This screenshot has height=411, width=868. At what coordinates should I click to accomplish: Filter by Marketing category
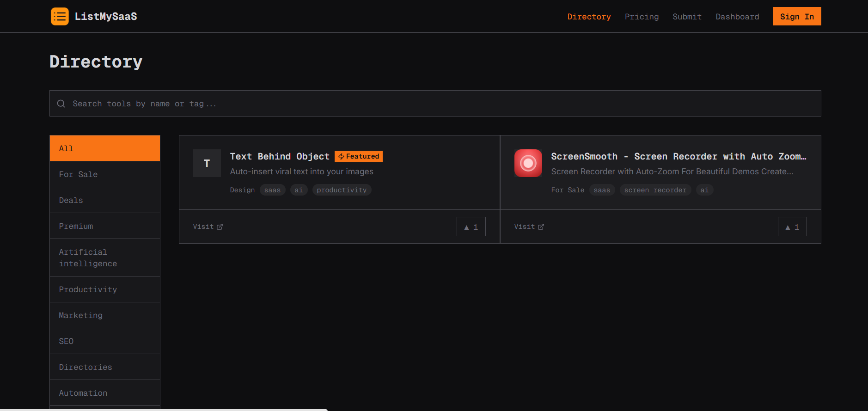(x=105, y=315)
